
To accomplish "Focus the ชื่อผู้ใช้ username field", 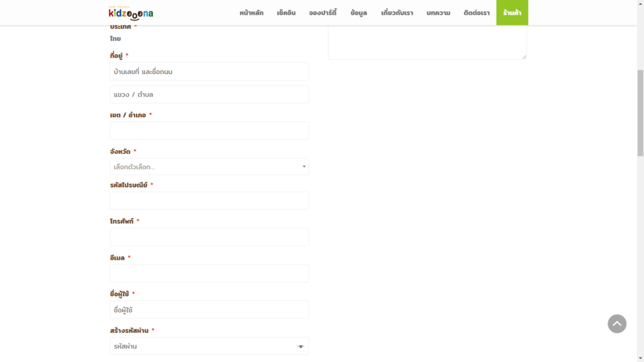I will (209, 310).
